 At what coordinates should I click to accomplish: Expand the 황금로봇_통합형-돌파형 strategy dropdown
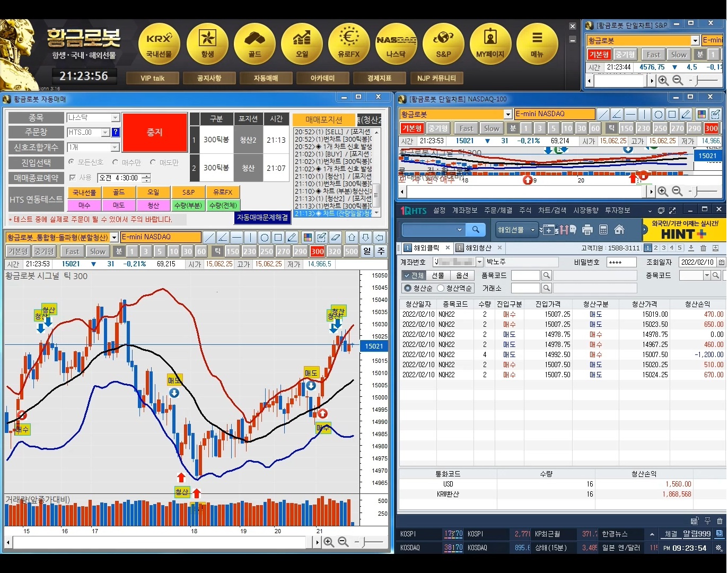pyautogui.click(x=114, y=237)
